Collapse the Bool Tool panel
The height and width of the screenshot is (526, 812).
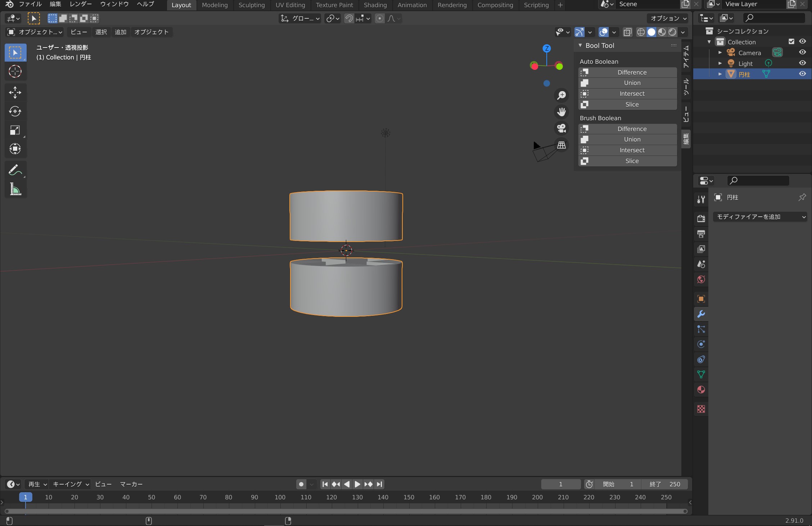[x=580, y=45]
